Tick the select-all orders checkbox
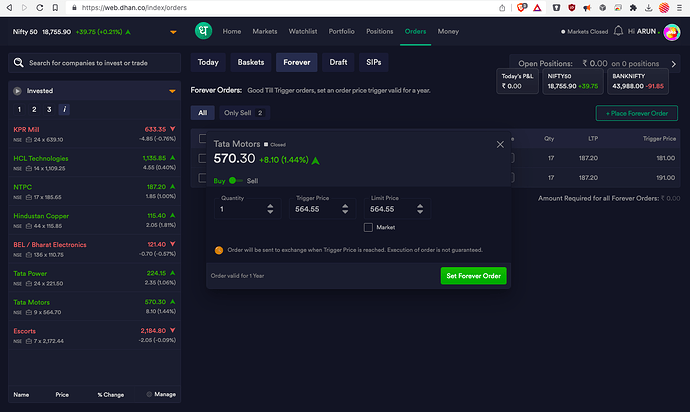The width and height of the screenshot is (690, 412). (x=202, y=138)
